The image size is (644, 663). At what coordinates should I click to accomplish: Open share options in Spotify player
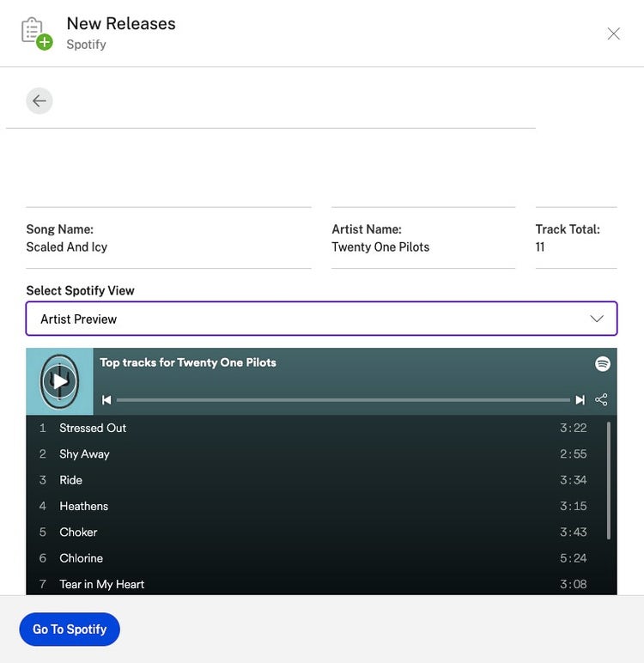(x=601, y=400)
